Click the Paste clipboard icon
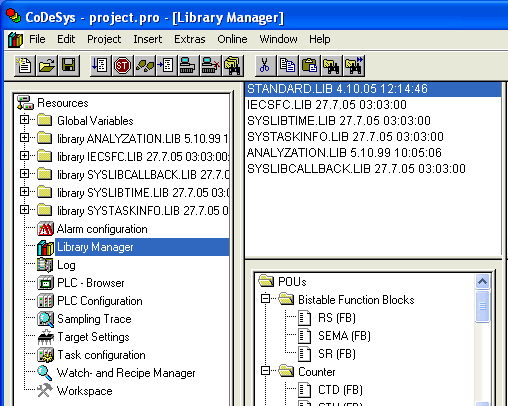 [309, 65]
